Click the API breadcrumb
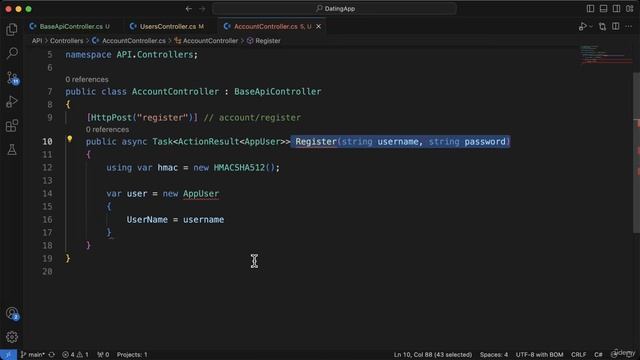This screenshot has width=640, height=360. (x=37, y=41)
